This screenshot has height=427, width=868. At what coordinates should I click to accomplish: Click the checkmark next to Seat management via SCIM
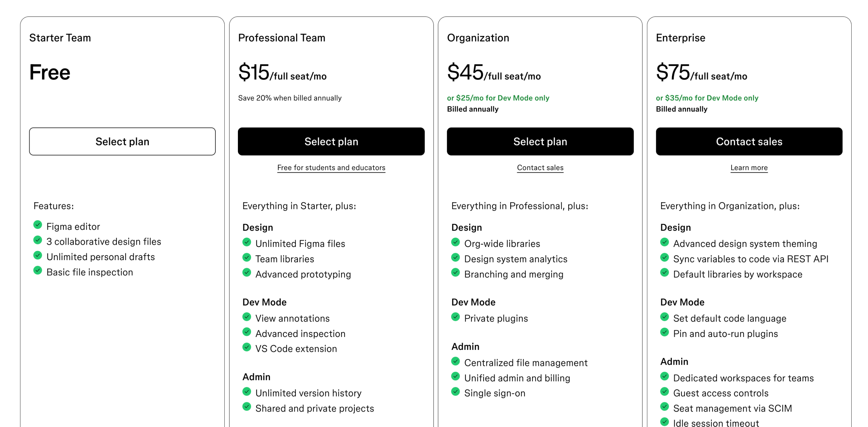tap(665, 407)
